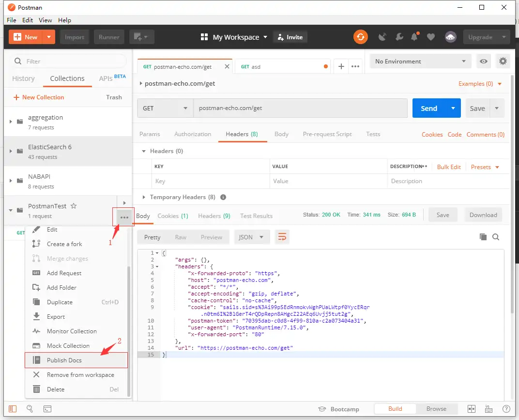Click the request URL input field
The image size is (519, 420).
[300, 109]
